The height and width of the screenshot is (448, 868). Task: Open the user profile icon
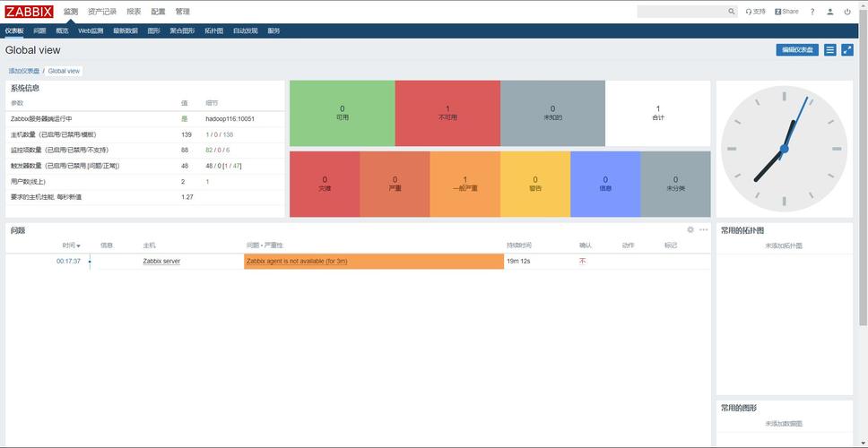point(830,12)
